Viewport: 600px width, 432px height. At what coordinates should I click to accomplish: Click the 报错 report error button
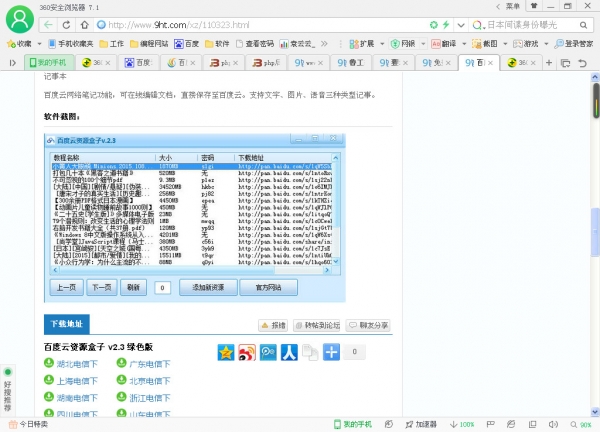pyautogui.click(x=273, y=325)
